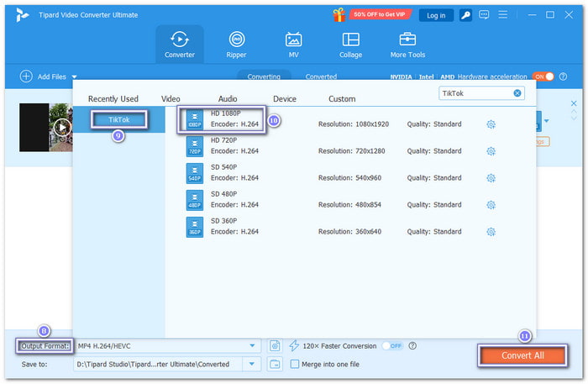The width and height of the screenshot is (588, 384).
Task: Open settings gear for HD 1080P preset
Action: [x=491, y=124]
